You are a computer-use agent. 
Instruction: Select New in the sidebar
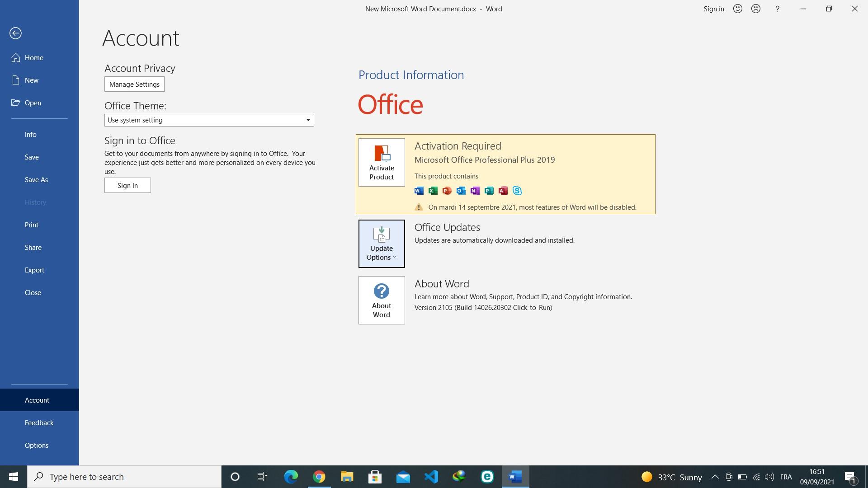click(39, 80)
